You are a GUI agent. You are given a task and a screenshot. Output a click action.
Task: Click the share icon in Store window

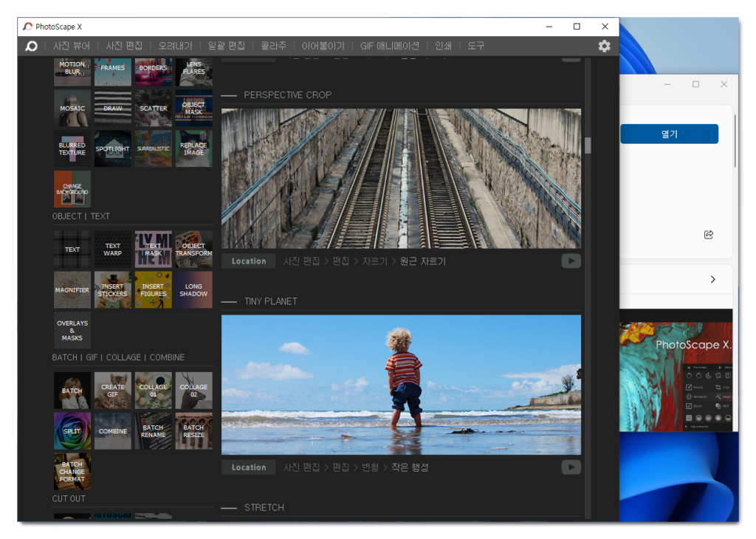708,234
